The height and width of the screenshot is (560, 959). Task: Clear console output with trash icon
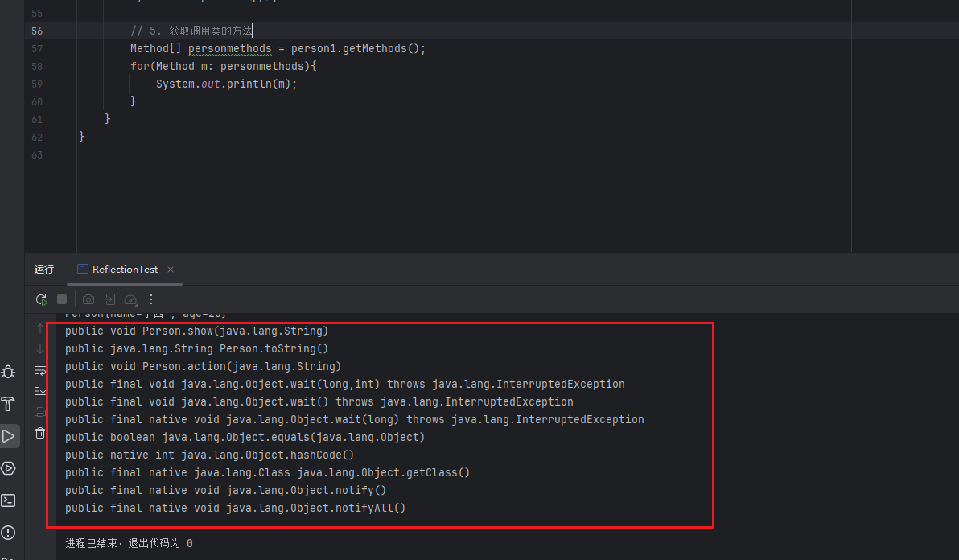tap(40, 433)
